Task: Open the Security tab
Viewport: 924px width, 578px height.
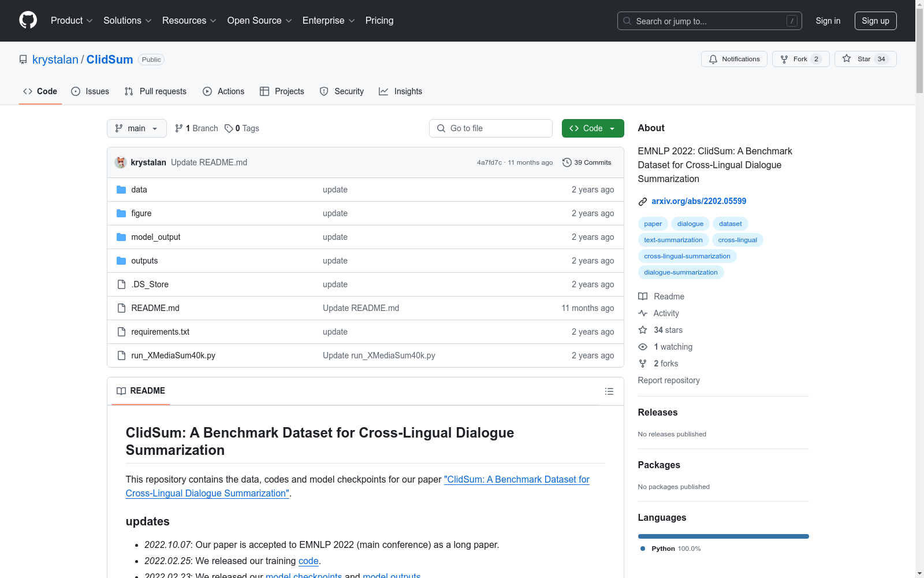Action: [342, 91]
